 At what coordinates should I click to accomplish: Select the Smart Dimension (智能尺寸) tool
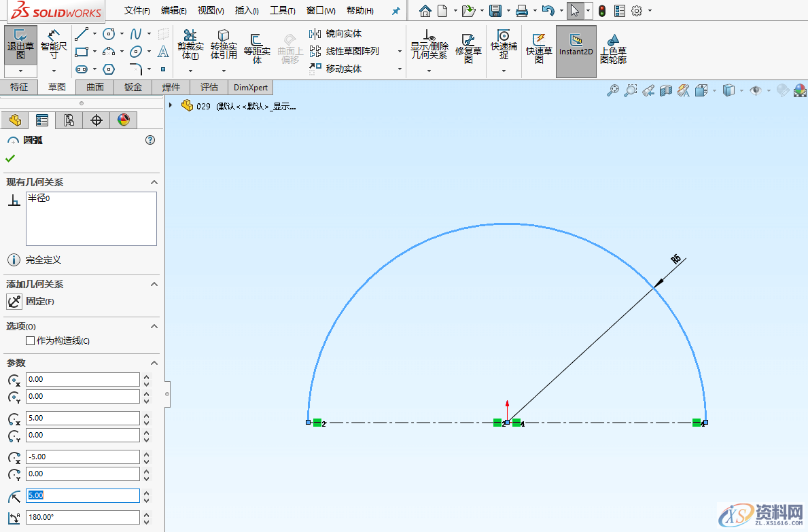[54, 45]
